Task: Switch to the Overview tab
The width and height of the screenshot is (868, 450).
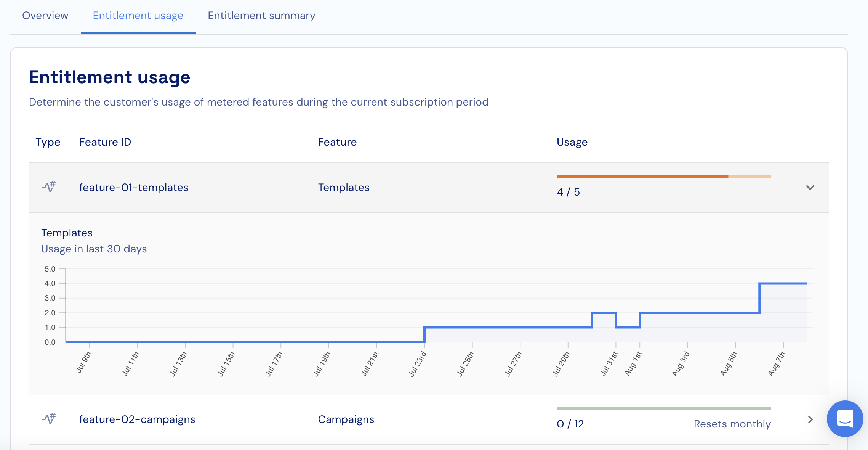Action: pyautogui.click(x=45, y=16)
